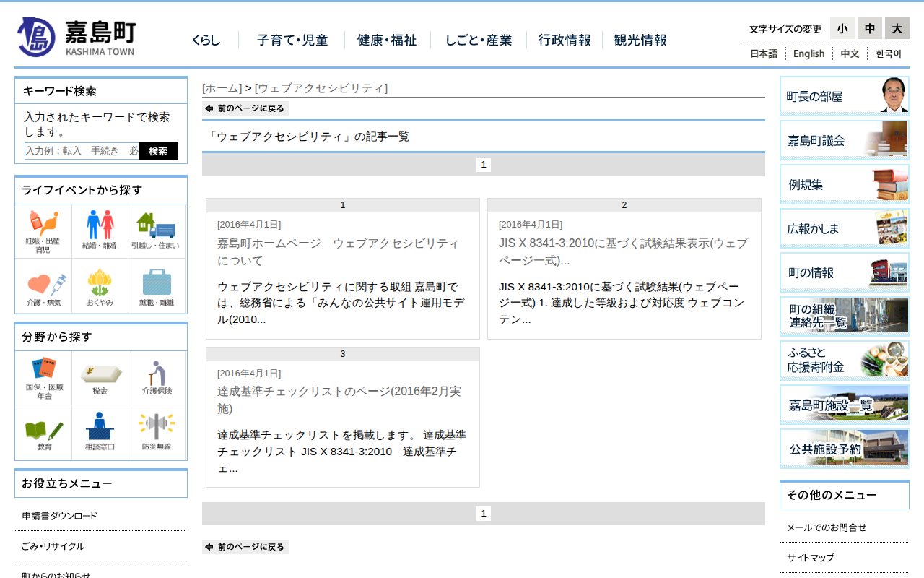Open the pregnancy and childcare icon

(43, 231)
